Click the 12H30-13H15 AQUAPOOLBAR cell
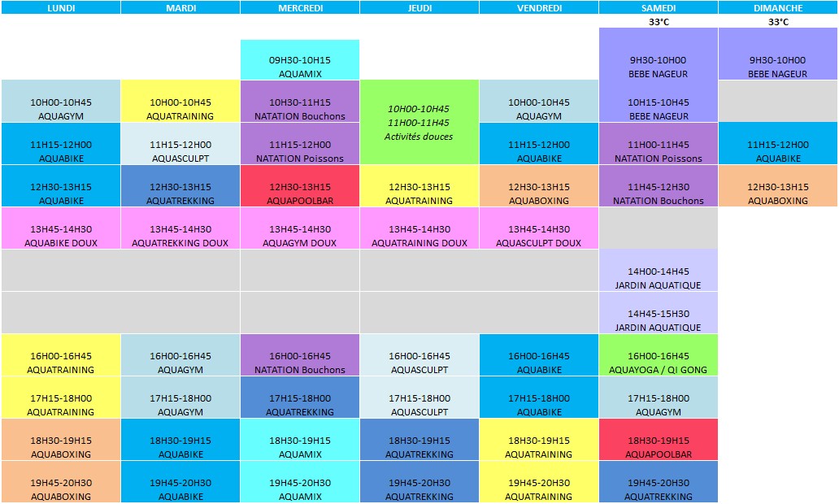This screenshot has width=839, height=504. [299, 189]
